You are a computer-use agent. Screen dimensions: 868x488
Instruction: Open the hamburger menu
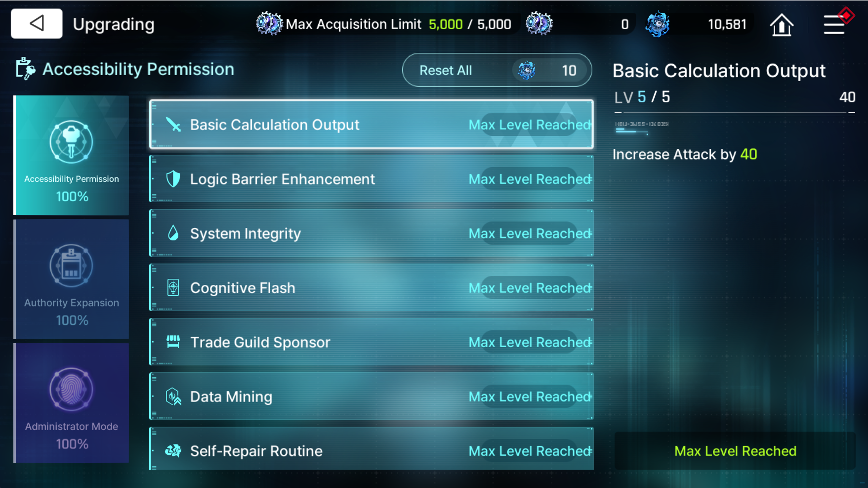coord(834,24)
